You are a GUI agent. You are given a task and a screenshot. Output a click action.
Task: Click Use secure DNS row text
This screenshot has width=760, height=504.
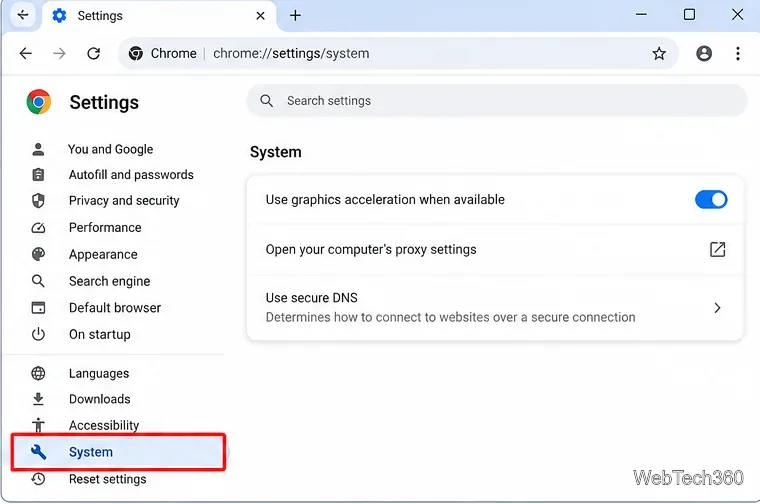coord(312,298)
